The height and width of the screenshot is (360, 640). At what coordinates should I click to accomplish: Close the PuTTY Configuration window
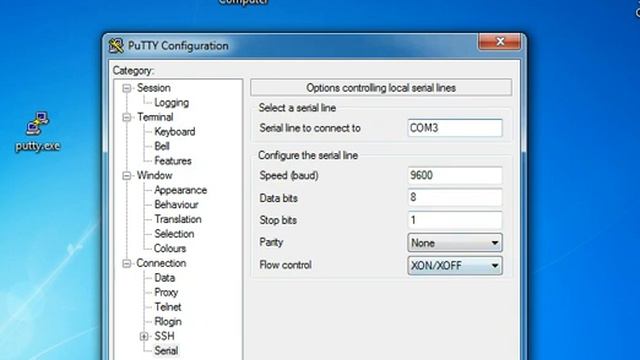click(x=500, y=42)
